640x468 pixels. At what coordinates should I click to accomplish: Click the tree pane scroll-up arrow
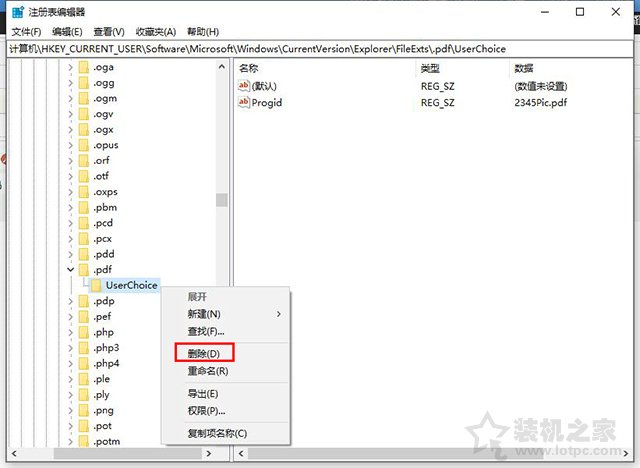(222, 67)
